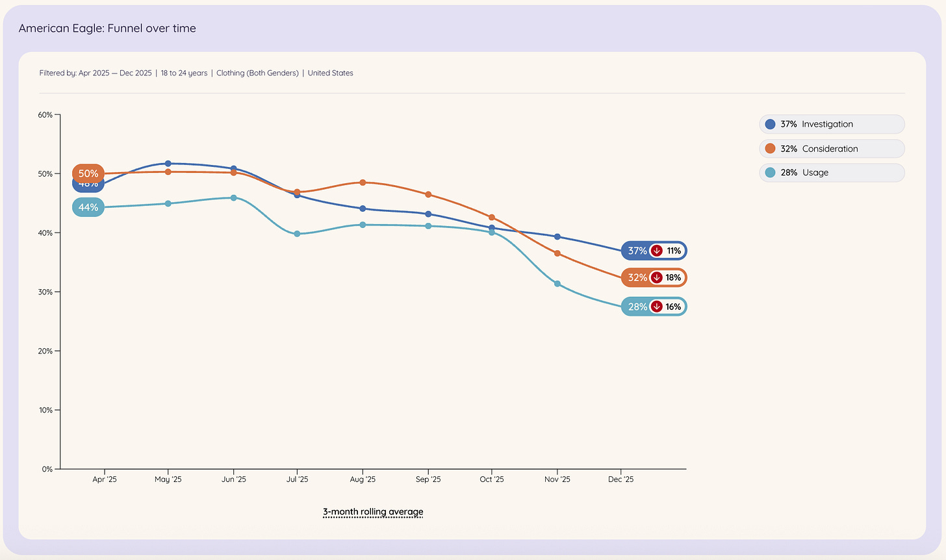Click the "Jul '25" x-axis label
The image size is (946, 560).
298,479
